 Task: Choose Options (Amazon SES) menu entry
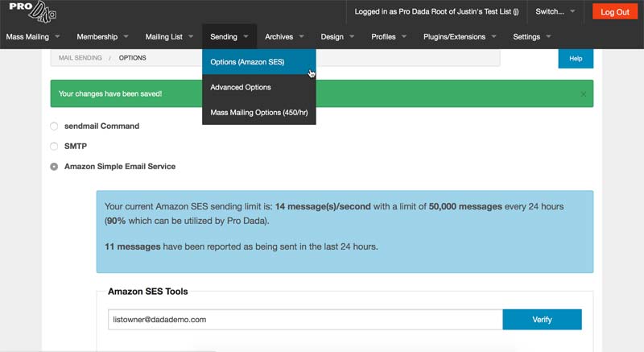pos(258,61)
